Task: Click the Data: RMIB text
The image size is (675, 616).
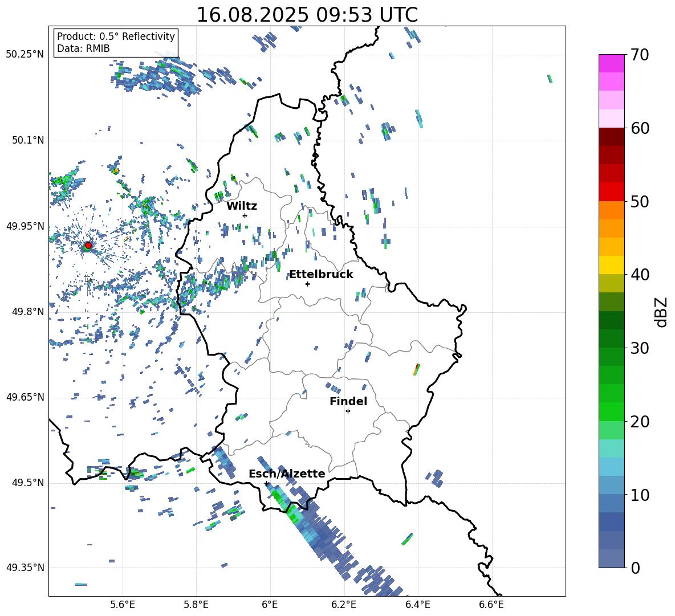Action: tap(83, 48)
